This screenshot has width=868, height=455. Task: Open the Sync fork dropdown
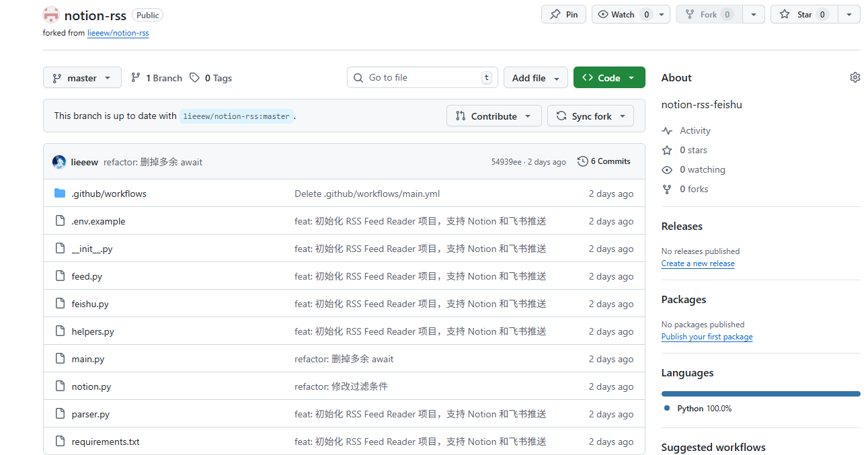click(590, 116)
